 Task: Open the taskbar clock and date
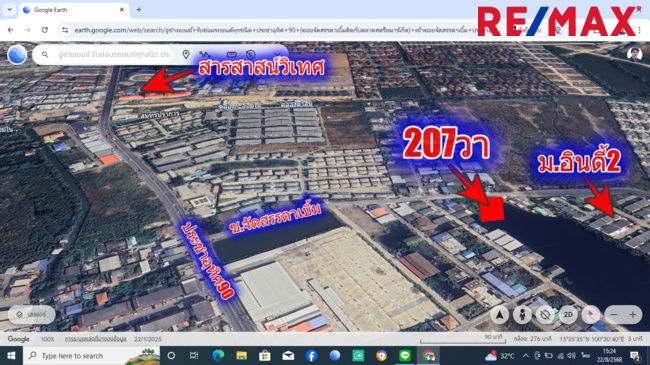[609, 356]
